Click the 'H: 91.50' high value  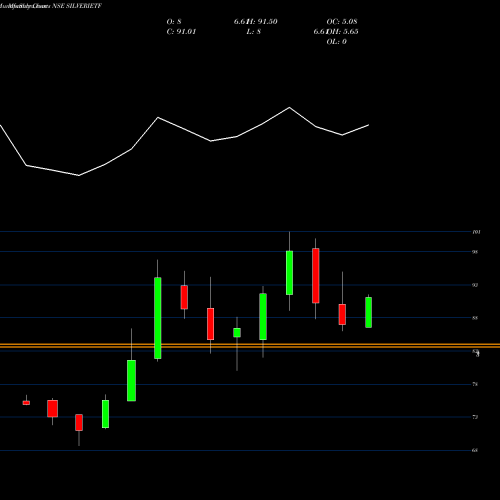click(x=262, y=22)
